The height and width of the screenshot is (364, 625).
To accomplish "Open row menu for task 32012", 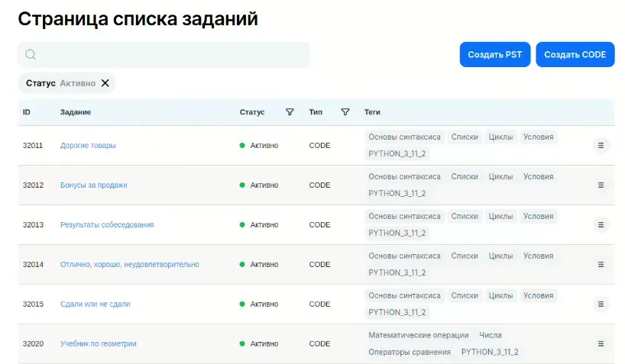I will coord(601,185).
